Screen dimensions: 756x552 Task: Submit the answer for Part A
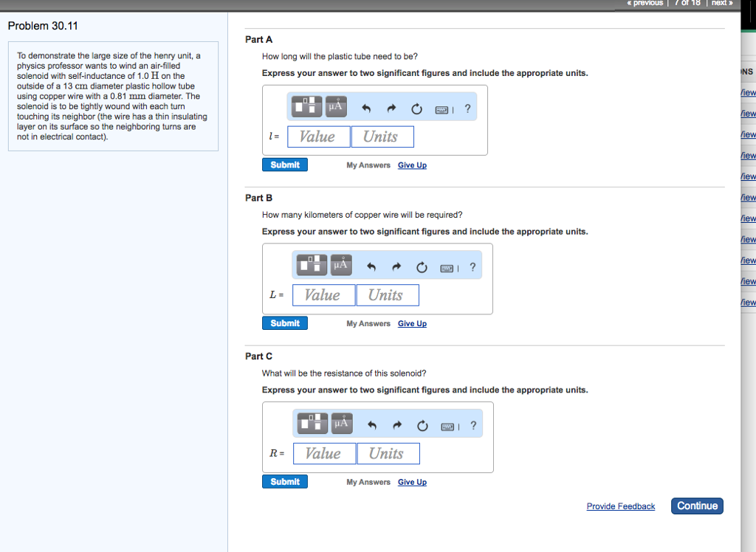click(284, 164)
